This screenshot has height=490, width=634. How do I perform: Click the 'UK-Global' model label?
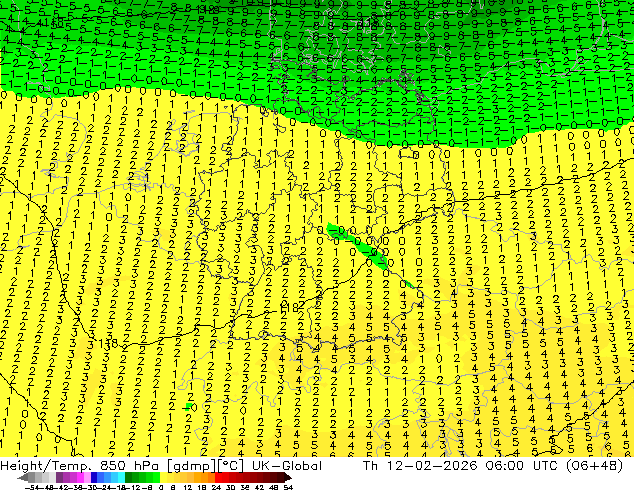(287, 466)
